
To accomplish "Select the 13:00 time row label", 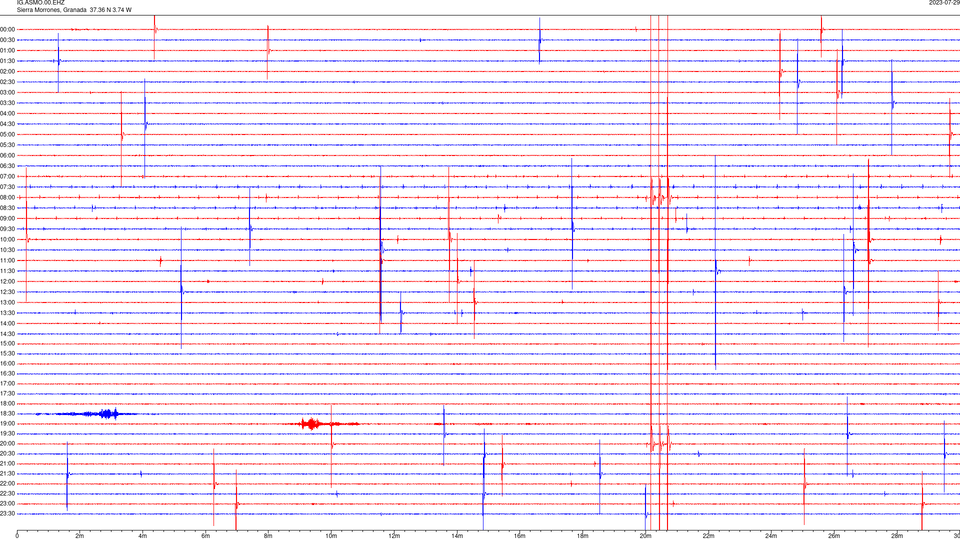I will (8, 302).
